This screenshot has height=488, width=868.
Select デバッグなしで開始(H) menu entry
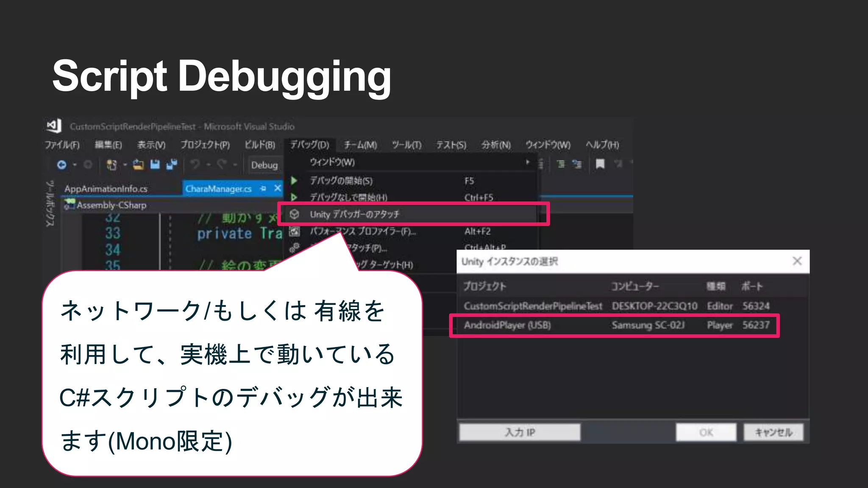click(411, 197)
